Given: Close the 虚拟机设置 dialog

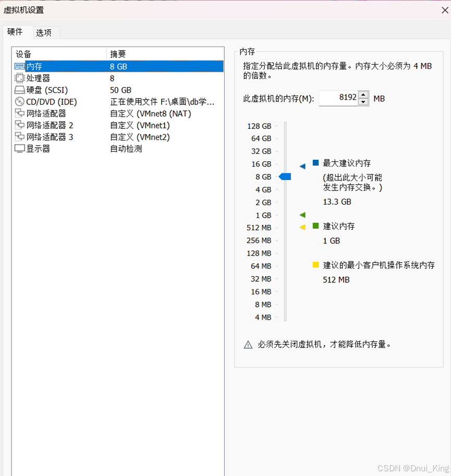Looking at the screenshot, I should tap(445, 10).
